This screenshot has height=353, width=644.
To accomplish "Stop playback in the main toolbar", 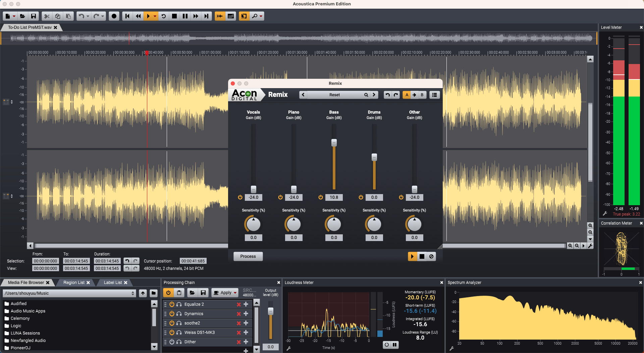I will [x=174, y=16].
